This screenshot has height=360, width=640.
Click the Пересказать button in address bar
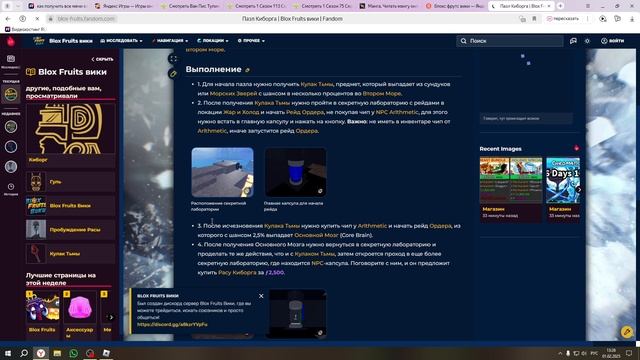pyautogui.click(x=563, y=19)
